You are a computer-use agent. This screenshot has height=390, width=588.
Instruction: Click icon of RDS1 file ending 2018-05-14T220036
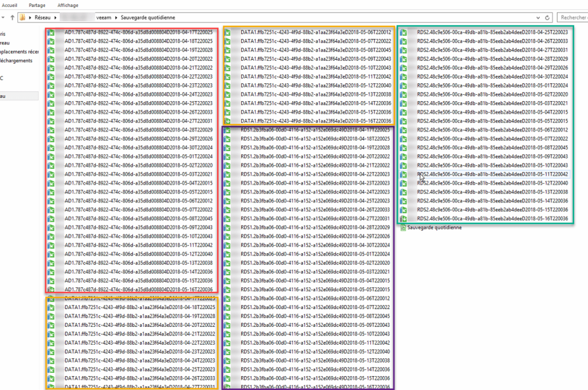tap(227, 370)
